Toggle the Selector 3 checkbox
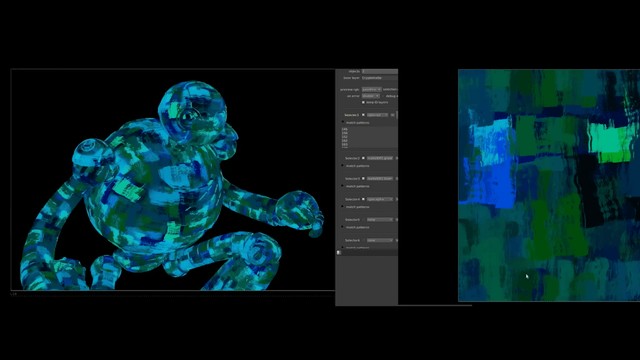 point(363,178)
